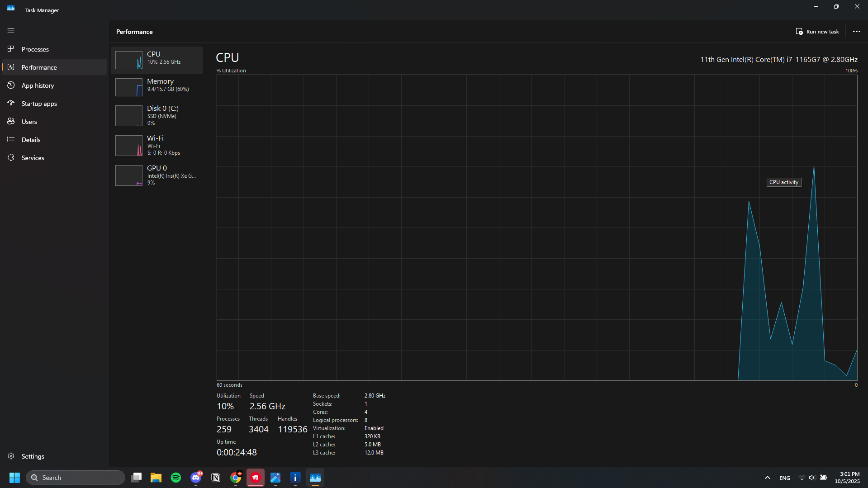Click the blue pen app taskbar icon
Viewport: 868px width, 488px height.
click(x=275, y=478)
